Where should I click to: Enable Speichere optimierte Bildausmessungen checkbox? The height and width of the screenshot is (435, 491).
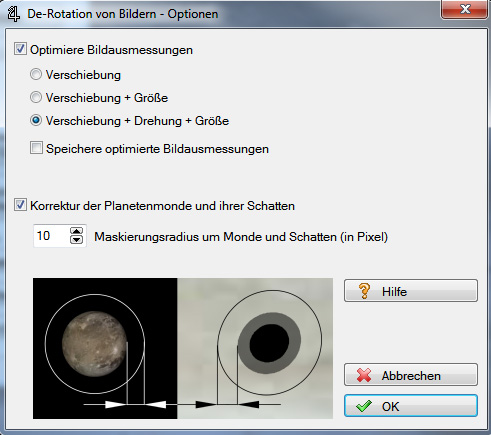pyautogui.click(x=36, y=148)
